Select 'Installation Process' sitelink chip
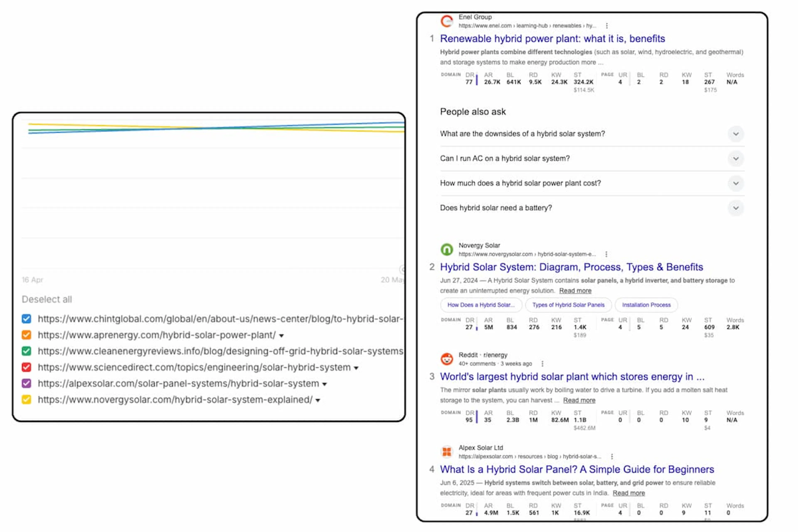798x532 pixels. tap(646, 305)
